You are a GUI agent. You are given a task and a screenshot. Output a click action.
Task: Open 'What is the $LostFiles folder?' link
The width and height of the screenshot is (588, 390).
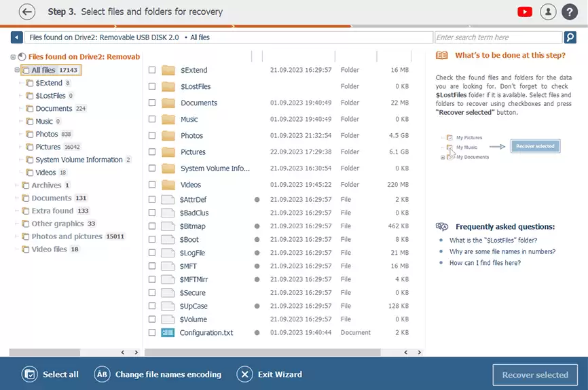tap(493, 241)
